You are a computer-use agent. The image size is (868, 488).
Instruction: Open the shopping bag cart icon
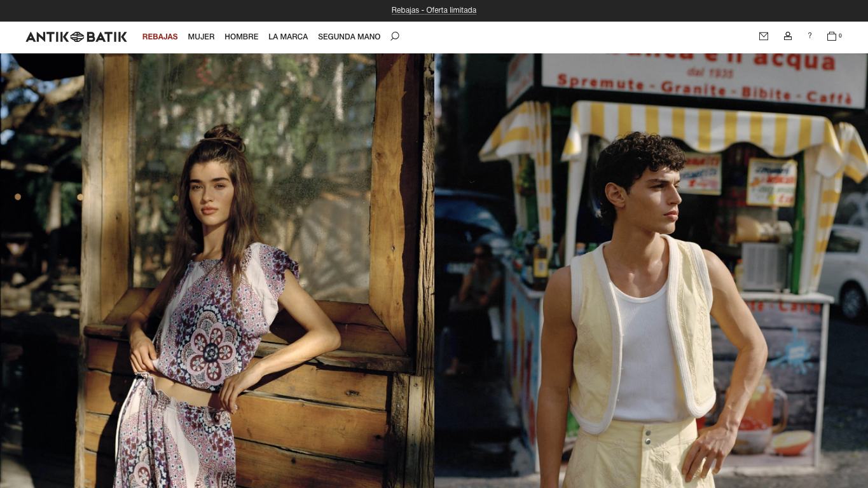click(831, 36)
